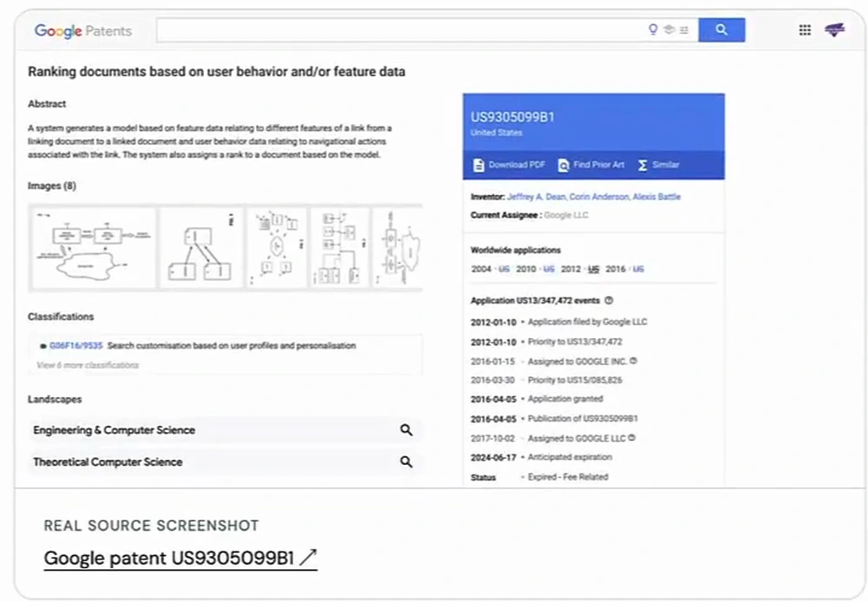Open the Download PDF link
The width and height of the screenshot is (868, 602).
click(x=510, y=165)
